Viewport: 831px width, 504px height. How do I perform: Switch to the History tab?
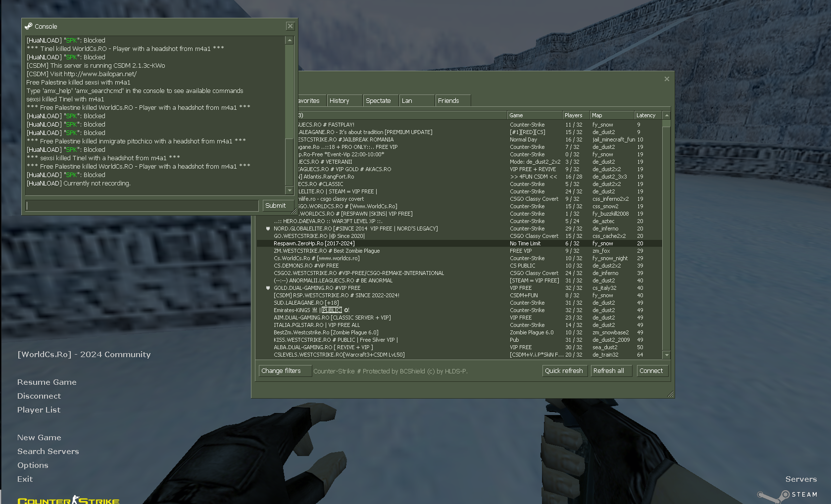point(343,101)
